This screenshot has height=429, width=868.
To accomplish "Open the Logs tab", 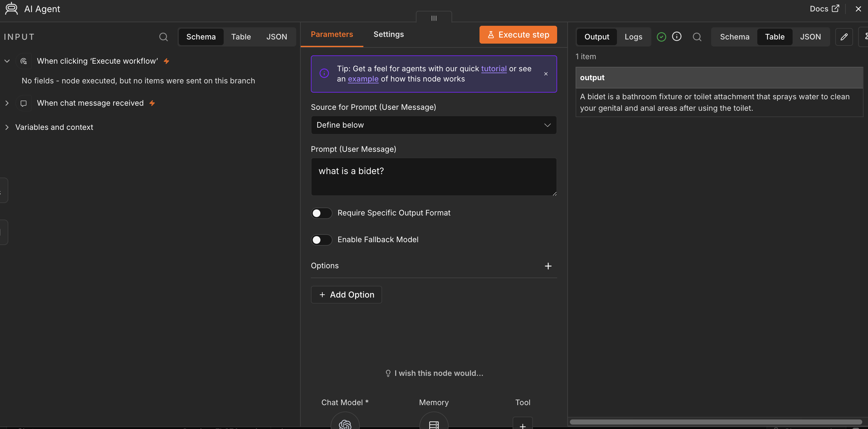I will [x=633, y=37].
